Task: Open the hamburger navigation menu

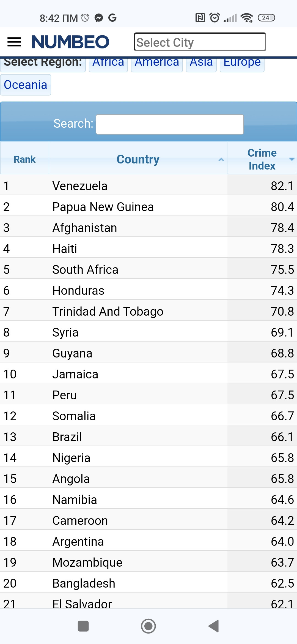Action: 14,42
